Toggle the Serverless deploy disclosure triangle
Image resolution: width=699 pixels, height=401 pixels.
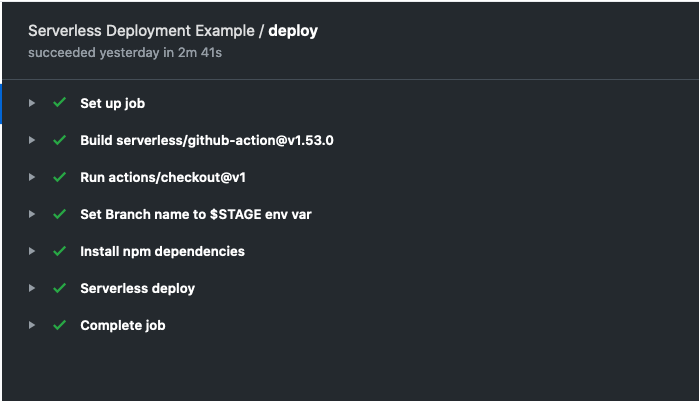point(33,288)
